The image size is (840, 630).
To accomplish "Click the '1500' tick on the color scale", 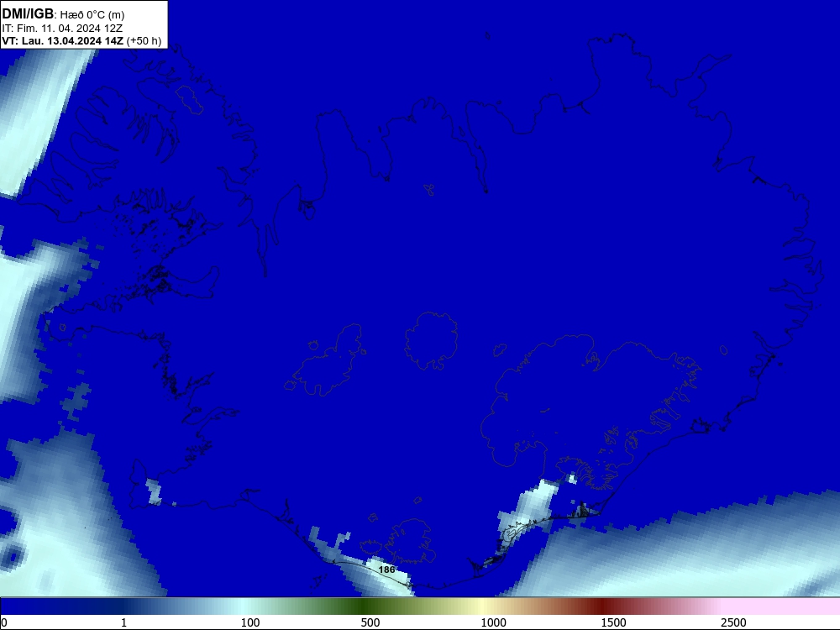I will pos(613,622).
